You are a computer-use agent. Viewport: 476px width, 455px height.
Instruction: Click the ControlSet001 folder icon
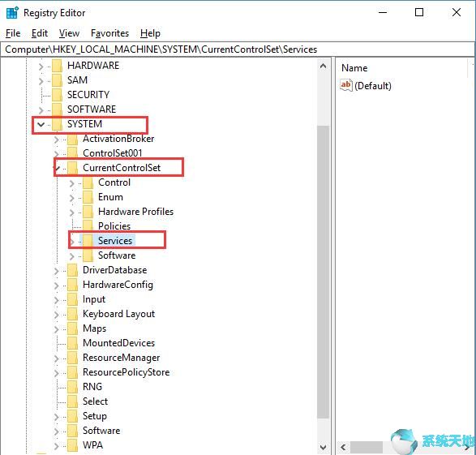tap(73, 153)
